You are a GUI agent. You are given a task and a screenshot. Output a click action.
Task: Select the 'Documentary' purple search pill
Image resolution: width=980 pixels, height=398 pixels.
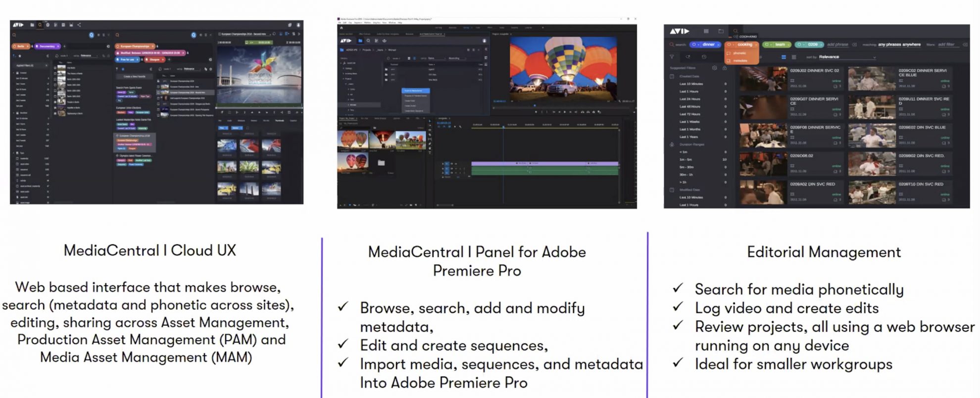tap(48, 46)
